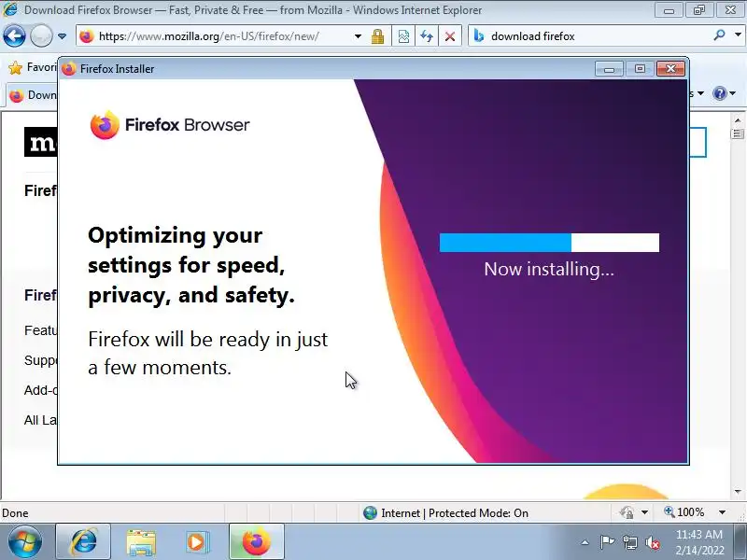Select the Download Firefox browser tab
The width and height of the screenshot is (747, 560).
pyautogui.click(x=33, y=95)
